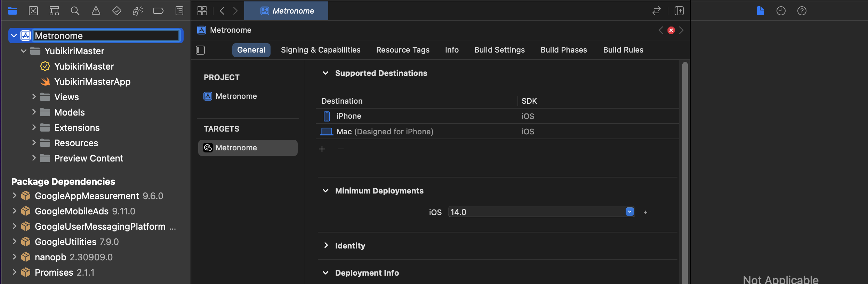
Task: Show the File inspector
Action: coord(761,11)
